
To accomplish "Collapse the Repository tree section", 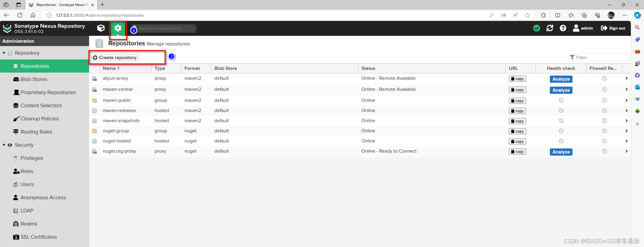I will [x=4, y=53].
